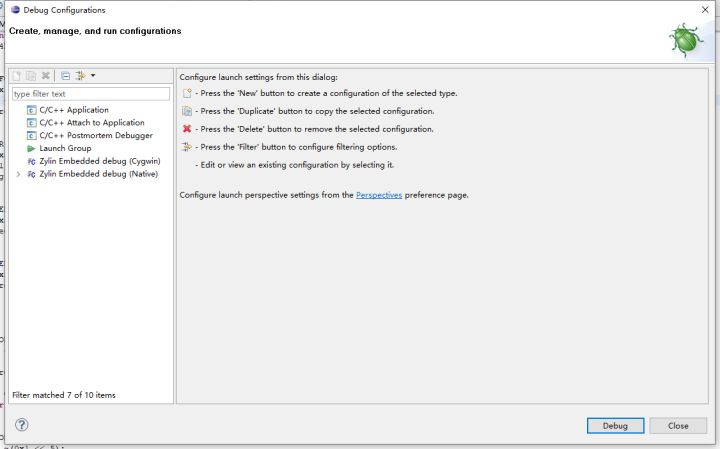The height and width of the screenshot is (449, 720).
Task: Click the Duplicate configuration toolbar icon
Action: pyautogui.click(x=31, y=76)
